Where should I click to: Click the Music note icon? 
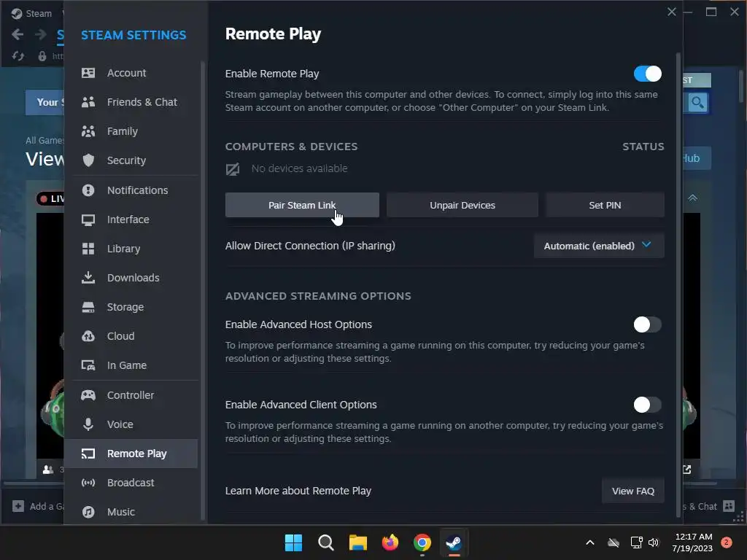(x=88, y=512)
